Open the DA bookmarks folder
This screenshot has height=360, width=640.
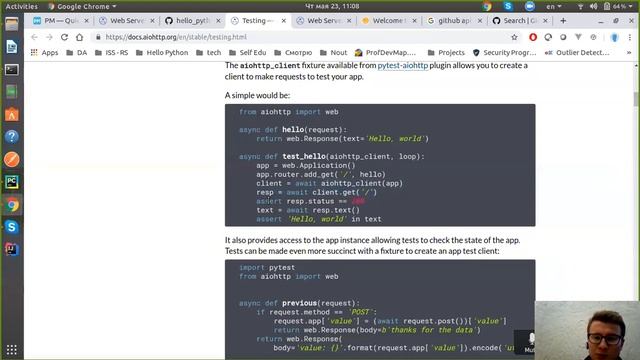(x=77, y=53)
